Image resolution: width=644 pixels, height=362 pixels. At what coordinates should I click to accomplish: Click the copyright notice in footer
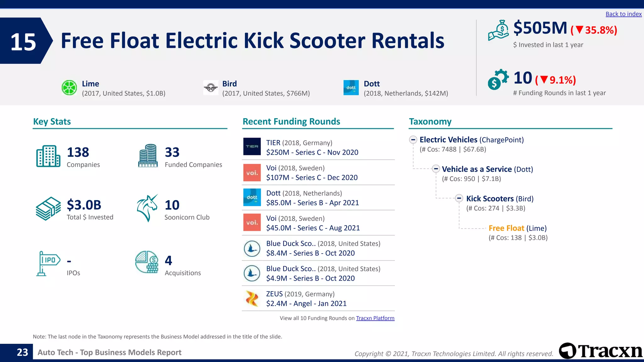[x=454, y=354]
